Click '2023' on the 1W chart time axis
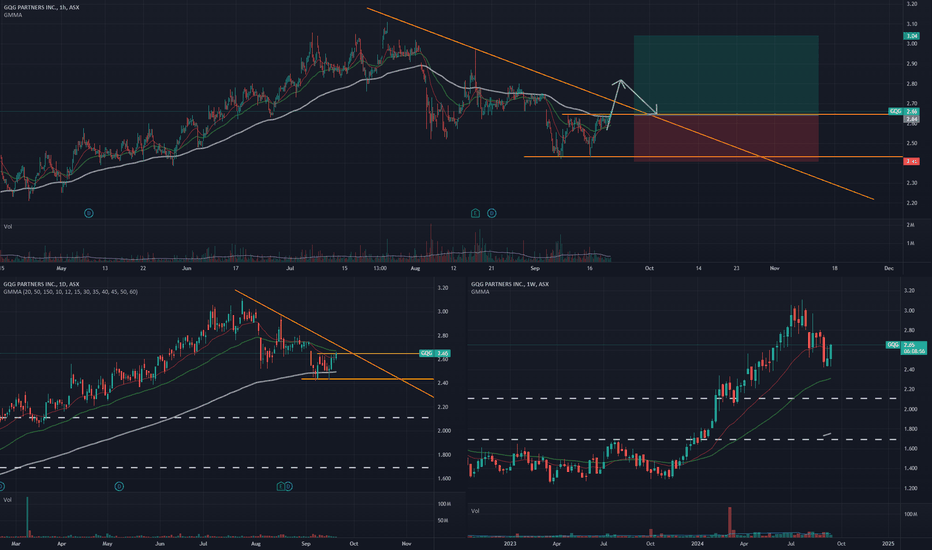Screen dimensions: 932x550 click(510, 543)
